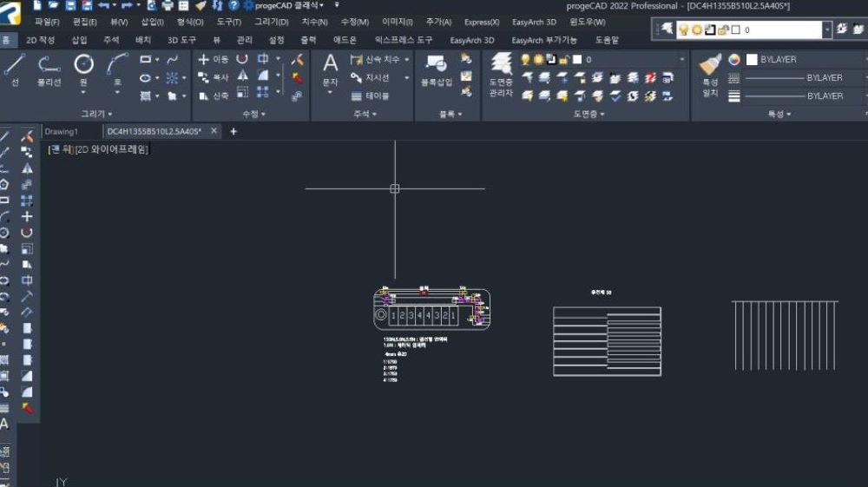Toggle layer lock padlock in ribbon layer panel
Screen dimensions: 868x487
[x=563, y=59]
